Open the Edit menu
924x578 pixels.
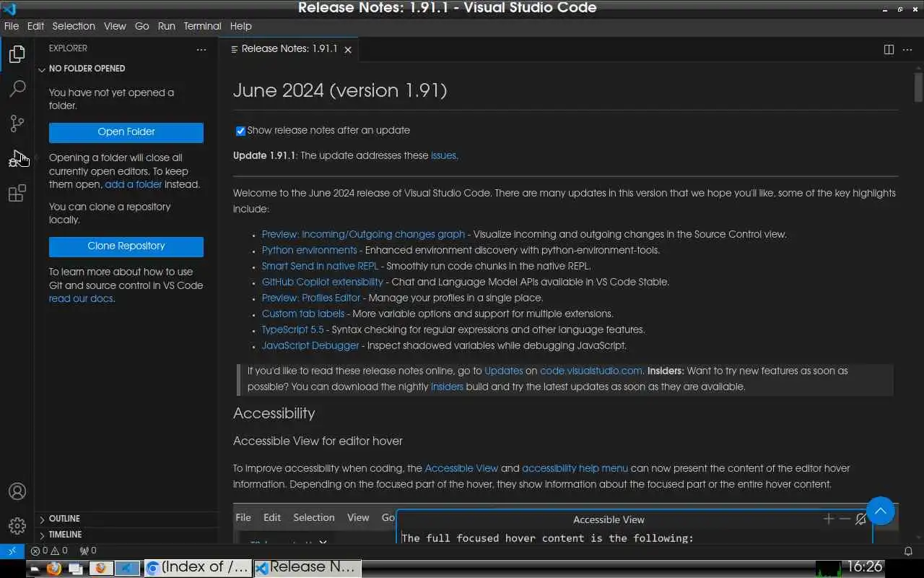[35, 26]
